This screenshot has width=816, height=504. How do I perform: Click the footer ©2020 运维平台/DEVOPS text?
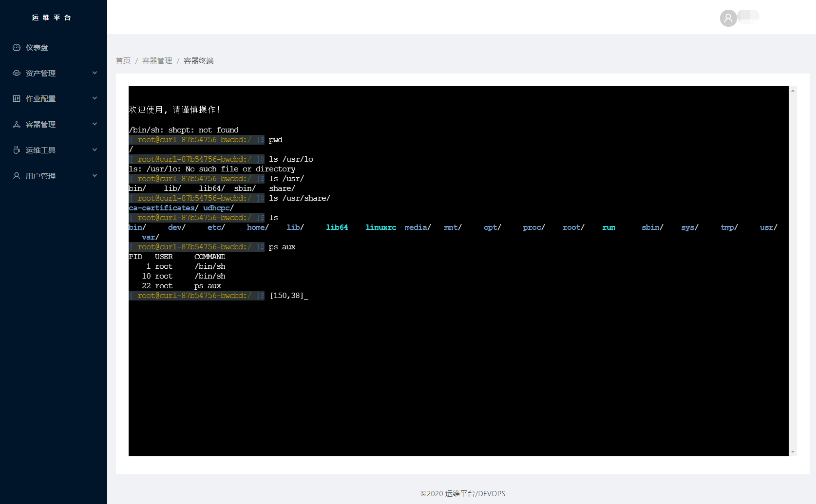tap(463, 493)
